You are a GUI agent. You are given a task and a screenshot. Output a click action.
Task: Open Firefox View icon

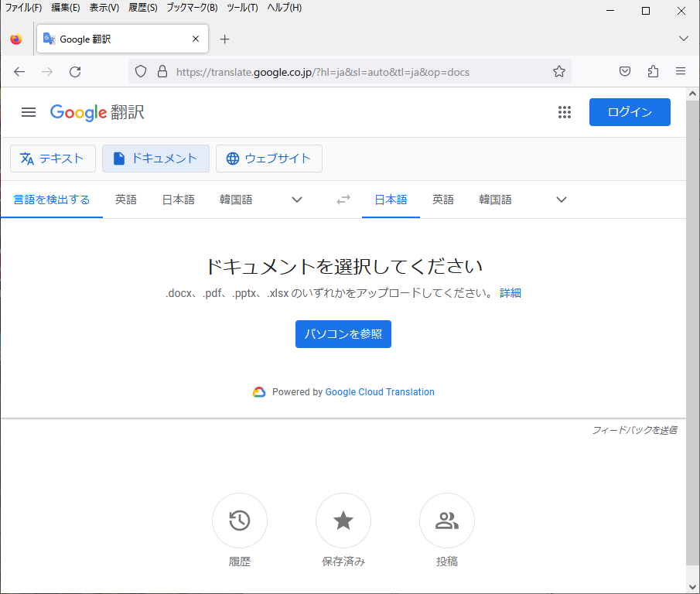click(x=16, y=39)
